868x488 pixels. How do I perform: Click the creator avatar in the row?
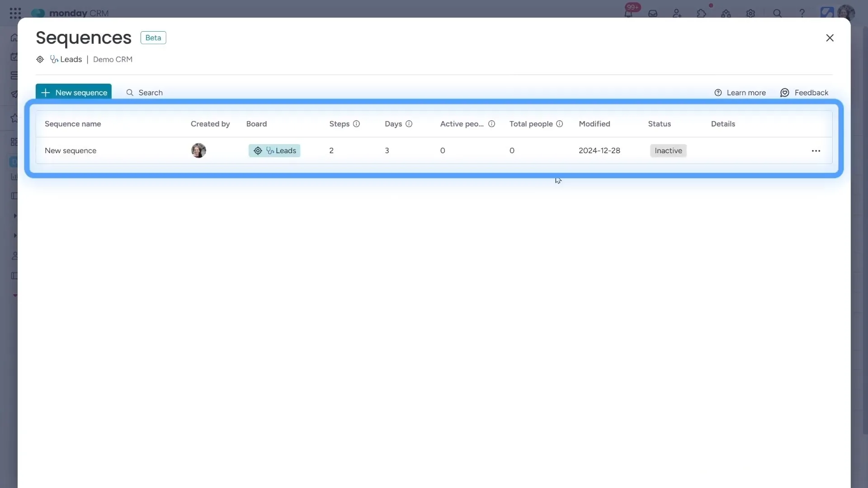tap(198, 150)
